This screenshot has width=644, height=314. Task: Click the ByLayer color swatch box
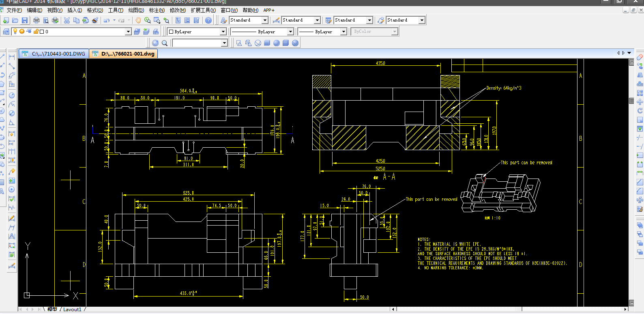tap(171, 32)
